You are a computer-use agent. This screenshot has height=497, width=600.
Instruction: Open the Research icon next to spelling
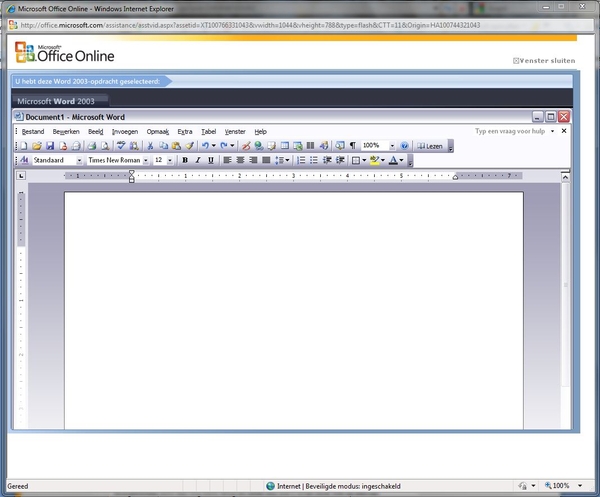click(x=134, y=146)
